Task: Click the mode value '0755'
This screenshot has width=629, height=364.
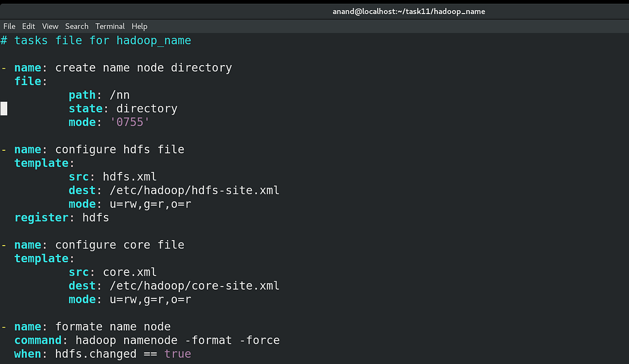Action: tap(130, 122)
